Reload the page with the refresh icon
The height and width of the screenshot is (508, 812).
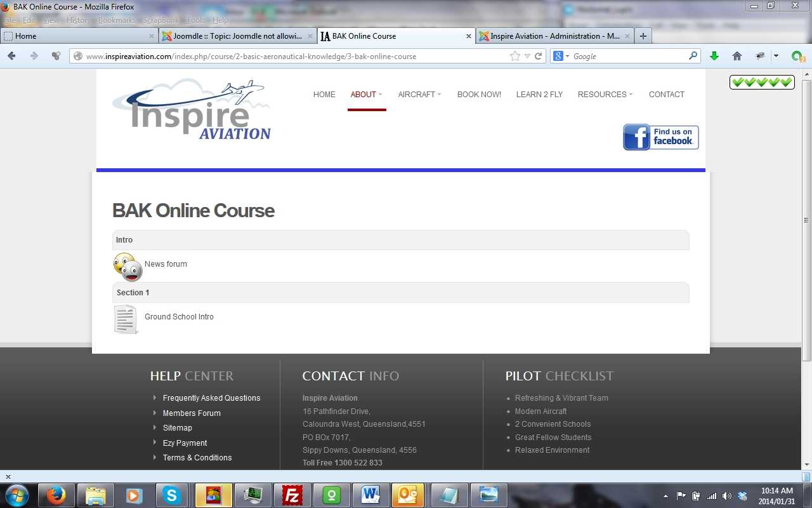click(539, 56)
